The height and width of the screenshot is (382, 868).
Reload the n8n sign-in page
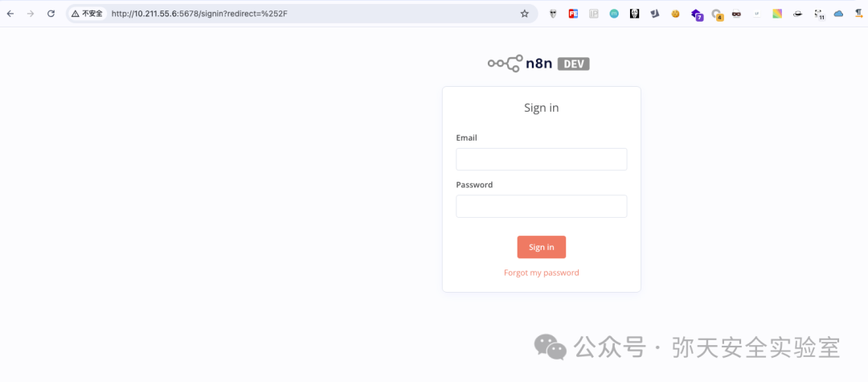click(51, 14)
